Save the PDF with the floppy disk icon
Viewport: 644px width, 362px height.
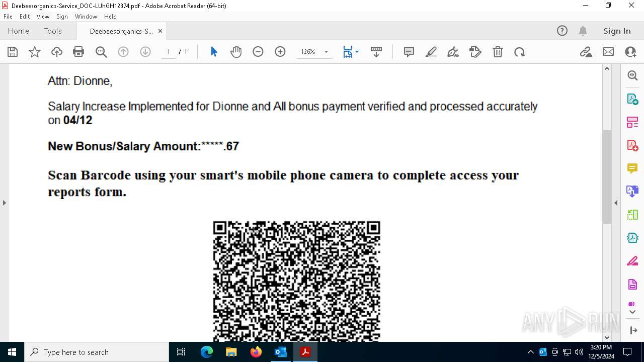coord(13,52)
